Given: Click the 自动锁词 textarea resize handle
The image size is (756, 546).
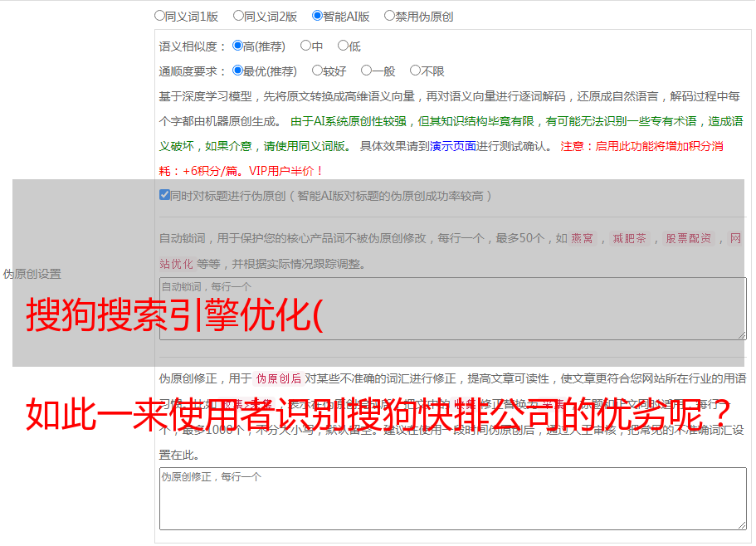Looking at the screenshot, I should [x=742, y=335].
